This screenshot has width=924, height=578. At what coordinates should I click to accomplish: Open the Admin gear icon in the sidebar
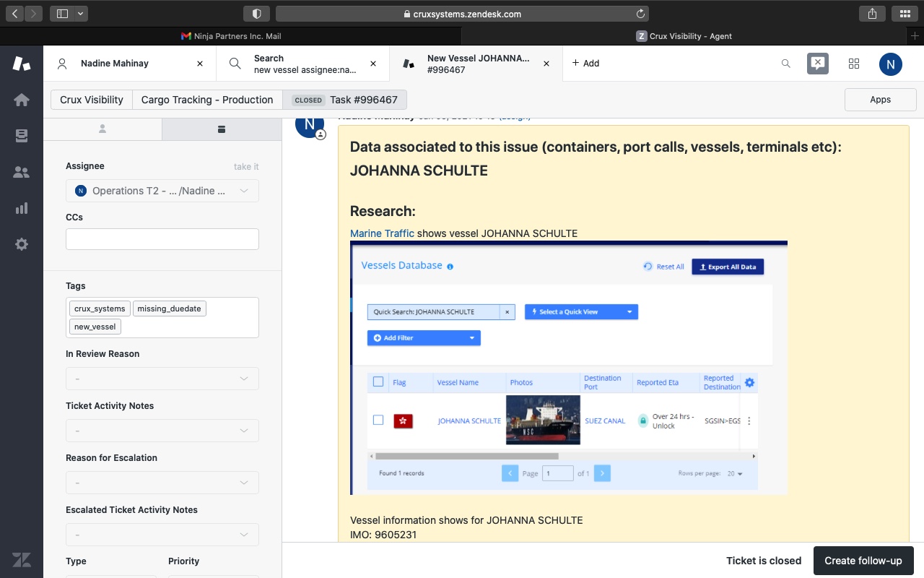pyautogui.click(x=22, y=244)
